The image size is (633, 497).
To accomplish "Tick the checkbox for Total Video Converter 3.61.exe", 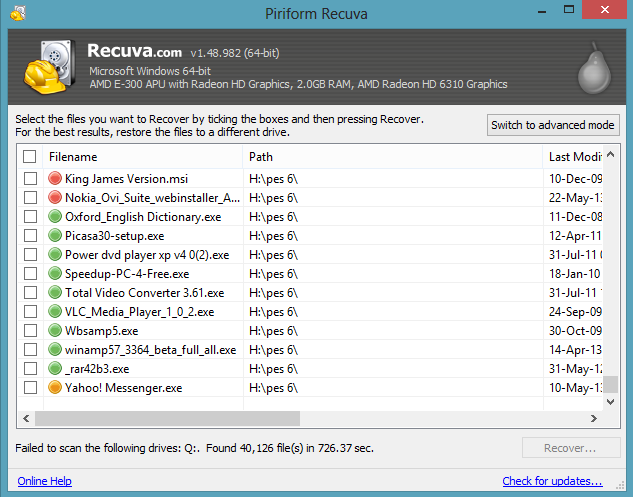I will (x=30, y=292).
